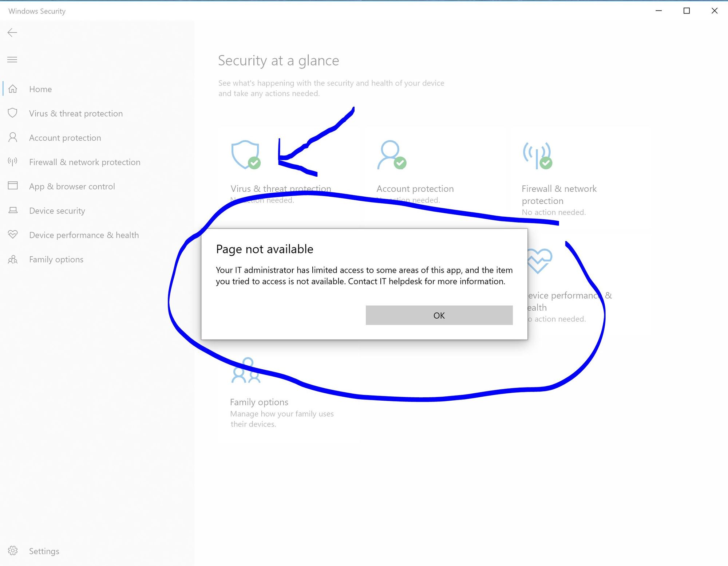728x566 pixels.
Task: Click the shield icon beside Virus & threat protection in sidebar
Action: click(13, 113)
